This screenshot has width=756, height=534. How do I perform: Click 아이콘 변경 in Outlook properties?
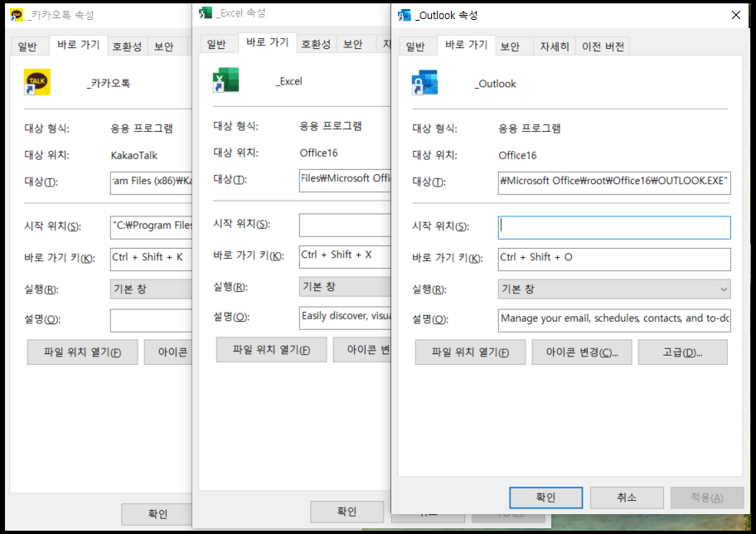click(582, 352)
